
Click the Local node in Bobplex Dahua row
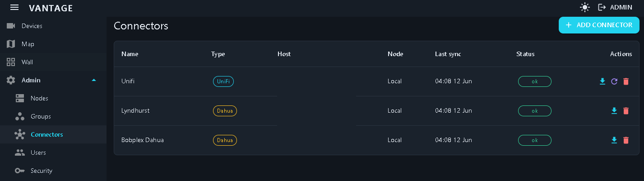click(394, 140)
